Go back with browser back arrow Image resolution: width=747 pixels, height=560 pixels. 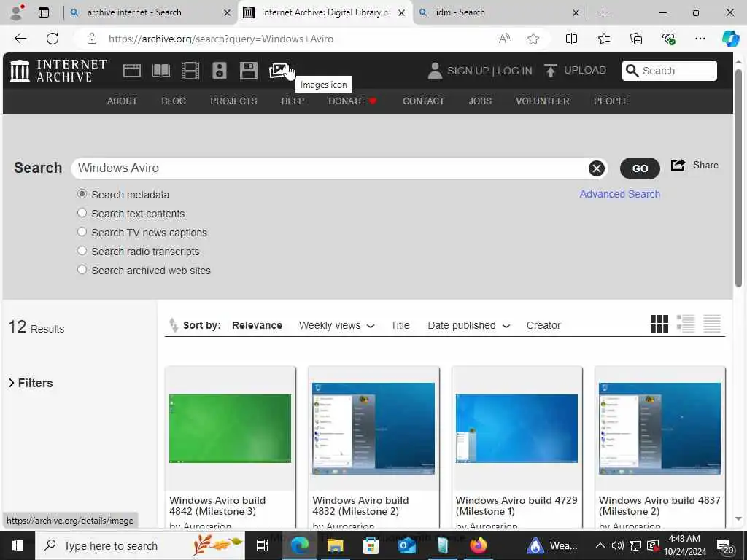pos(20,39)
